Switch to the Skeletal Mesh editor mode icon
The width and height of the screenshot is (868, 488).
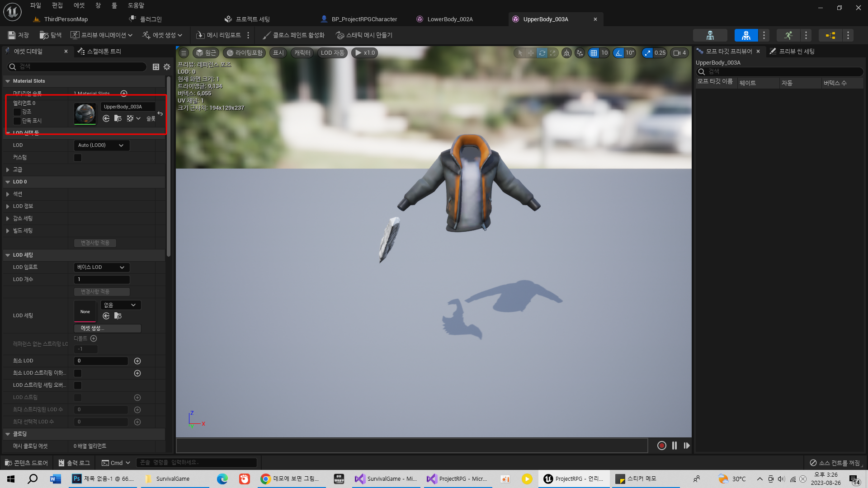click(746, 35)
